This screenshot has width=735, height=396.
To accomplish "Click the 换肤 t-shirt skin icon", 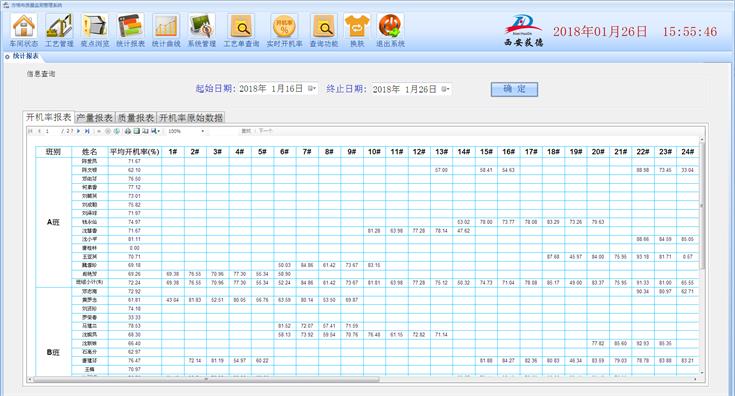I will coord(357,30).
